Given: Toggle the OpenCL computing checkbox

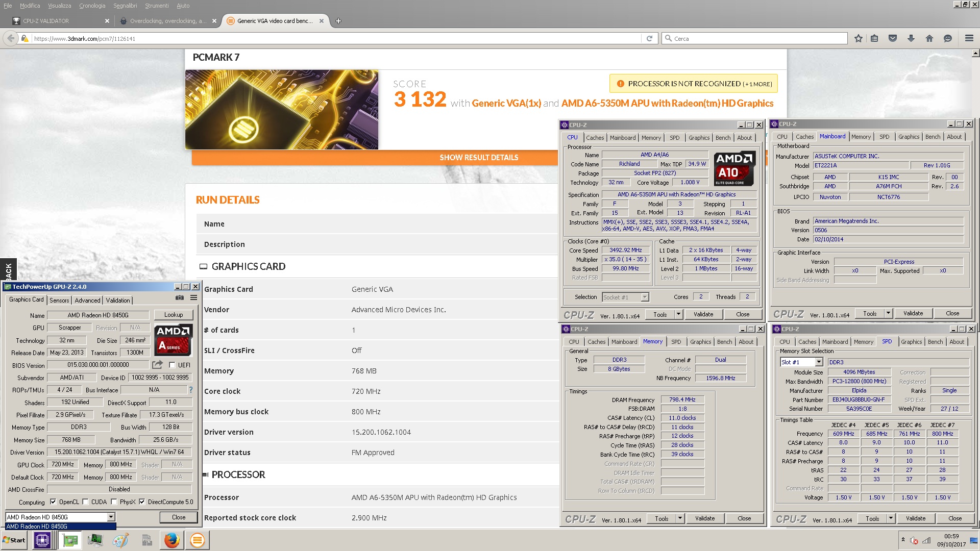Looking at the screenshot, I should coord(53,502).
